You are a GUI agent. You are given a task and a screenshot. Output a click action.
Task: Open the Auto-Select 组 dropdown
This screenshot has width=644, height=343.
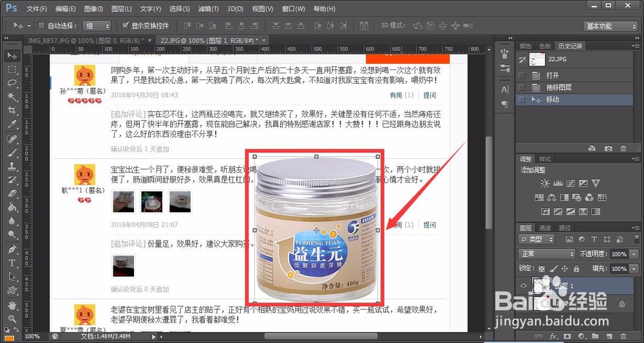tap(97, 26)
